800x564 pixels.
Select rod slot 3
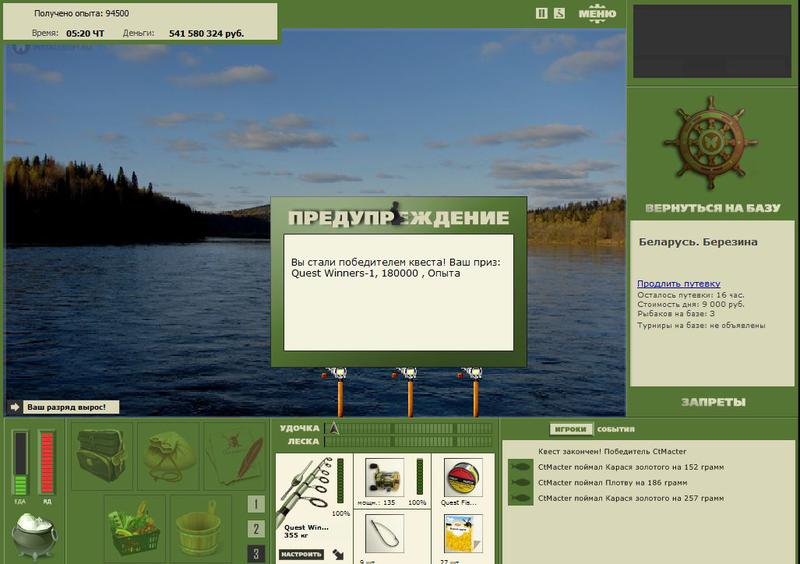[x=256, y=553]
